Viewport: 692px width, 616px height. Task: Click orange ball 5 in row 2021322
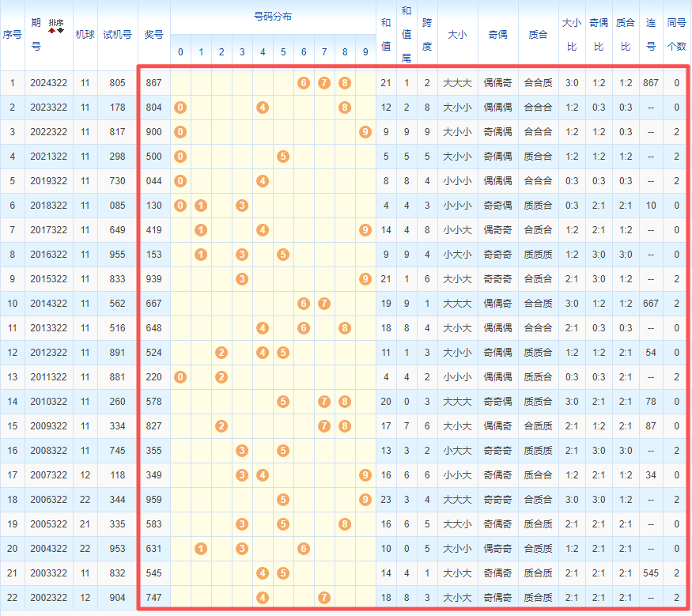pyautogui.click(x=283, y=157)
